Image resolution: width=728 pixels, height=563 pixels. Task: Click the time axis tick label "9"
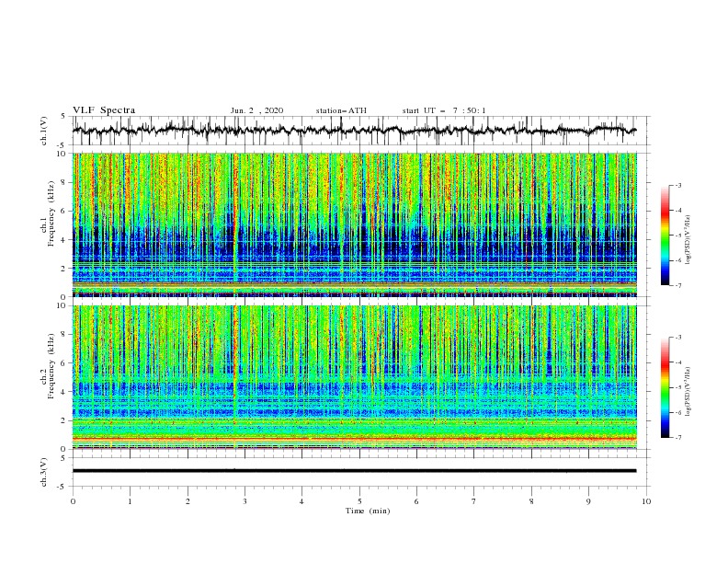click(x=588, y=501)
